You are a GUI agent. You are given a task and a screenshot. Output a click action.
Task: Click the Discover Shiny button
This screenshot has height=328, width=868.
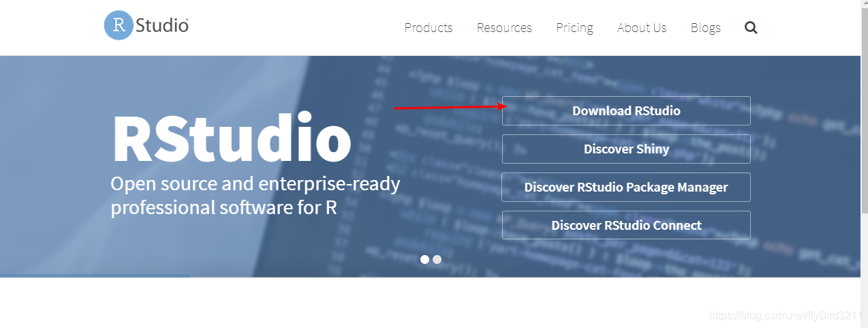[626, 149]
